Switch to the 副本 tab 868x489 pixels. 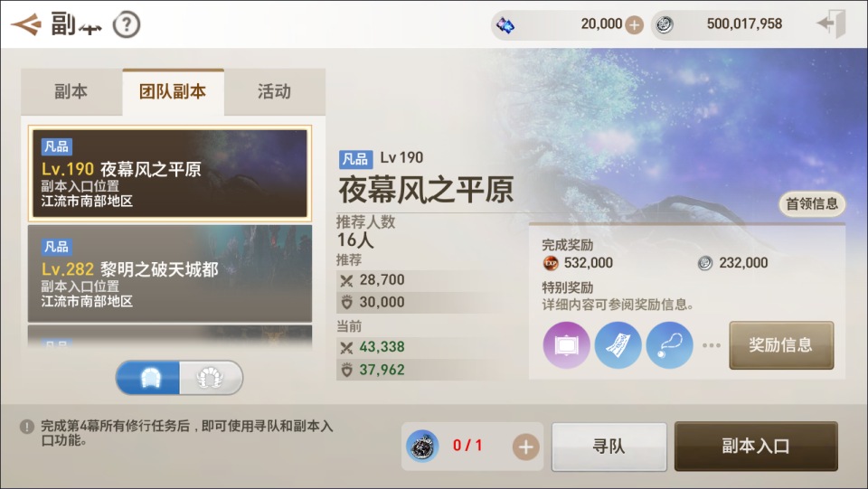point(71,92)
